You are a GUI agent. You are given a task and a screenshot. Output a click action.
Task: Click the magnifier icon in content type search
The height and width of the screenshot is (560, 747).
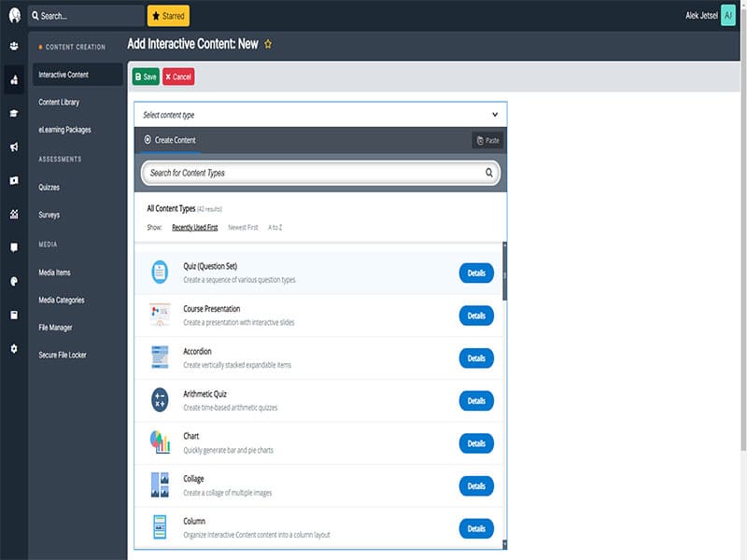(x=488, y=173)
